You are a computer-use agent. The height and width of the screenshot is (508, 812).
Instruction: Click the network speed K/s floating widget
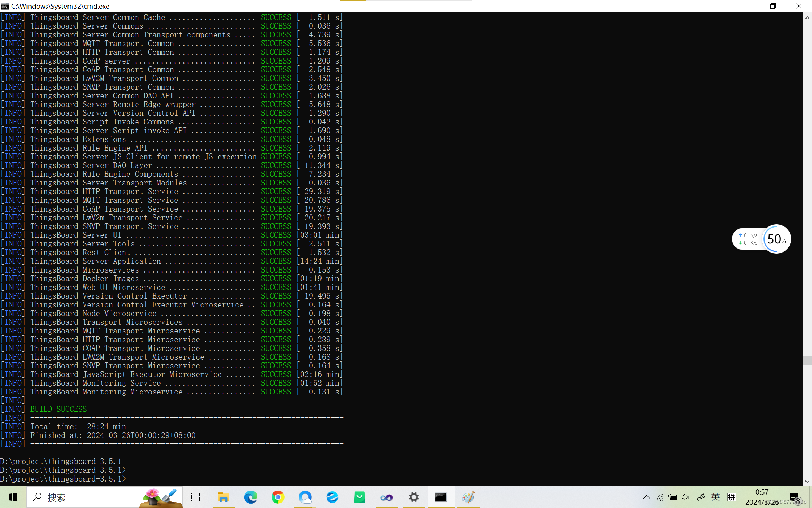[748, 239]
